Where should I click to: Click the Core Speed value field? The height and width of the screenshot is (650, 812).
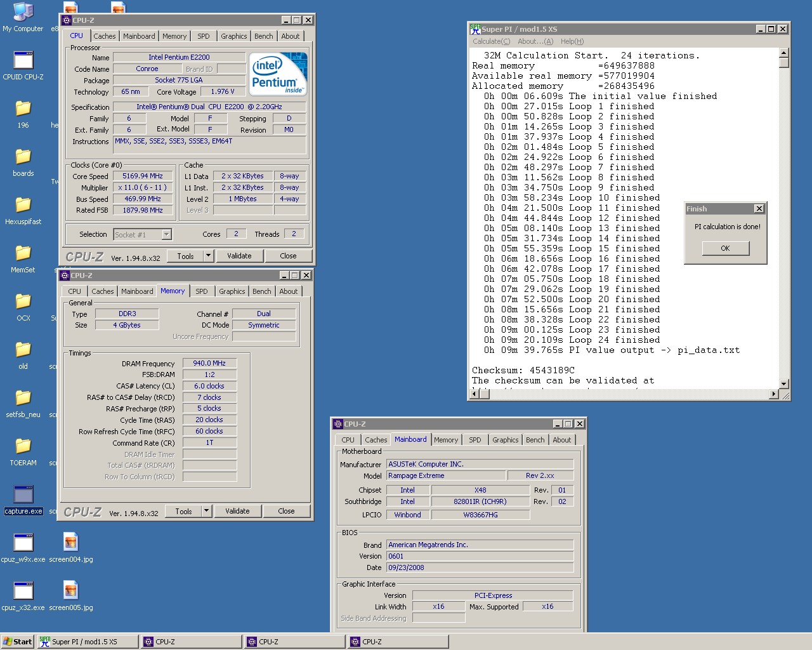tap(143, 176)
